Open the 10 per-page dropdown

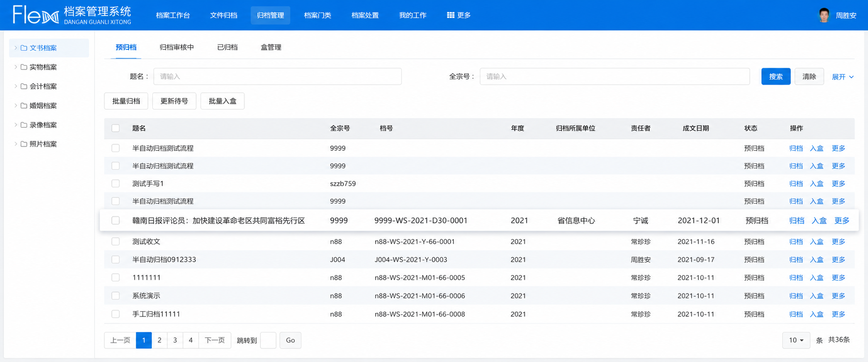pos(796,340)
